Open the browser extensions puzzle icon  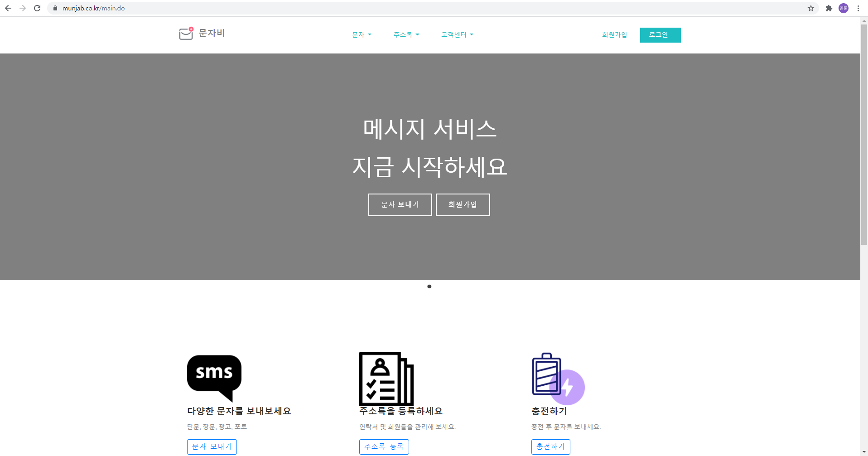pos(829,8)
